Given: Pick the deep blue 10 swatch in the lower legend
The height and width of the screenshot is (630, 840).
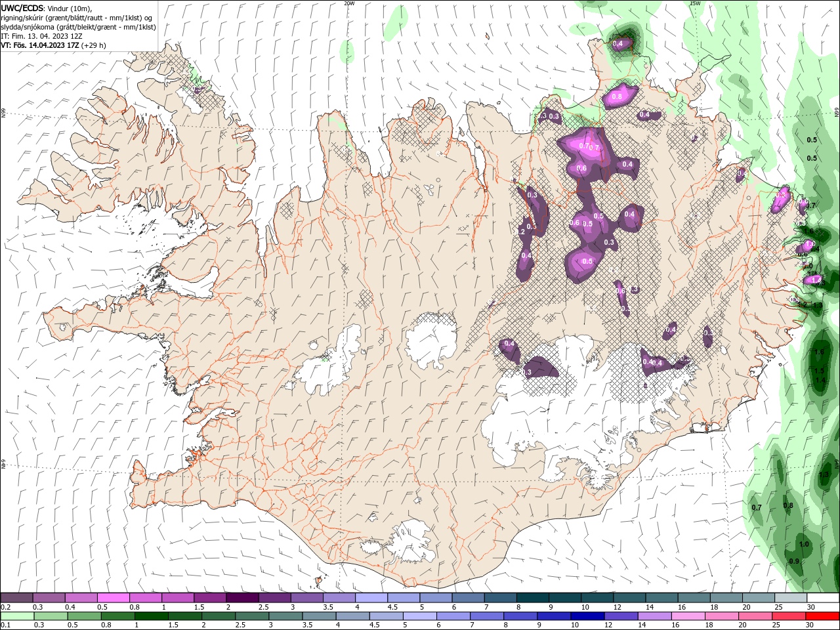Looking at the screenshot, I should point(587,616).
